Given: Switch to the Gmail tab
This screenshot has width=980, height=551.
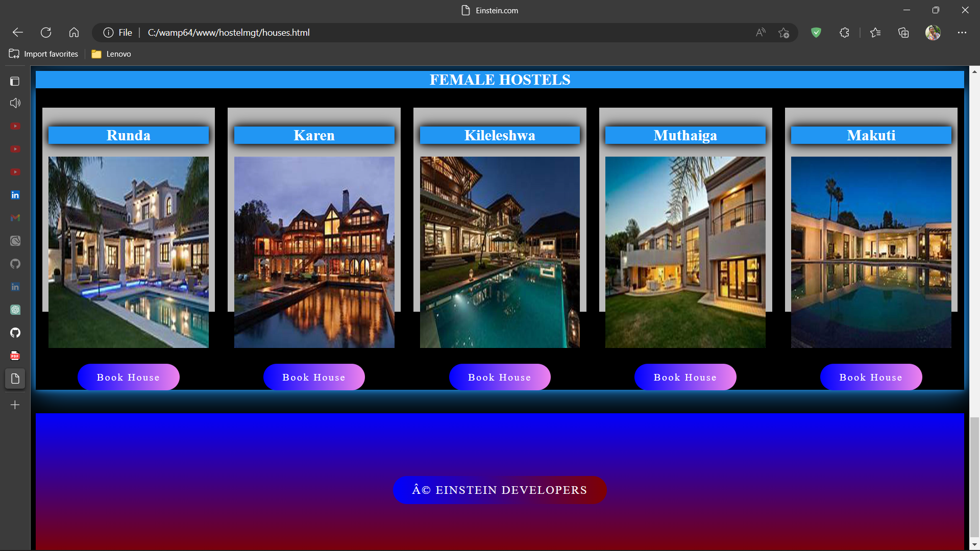Looking at the screenshot, I should [15, 218].
